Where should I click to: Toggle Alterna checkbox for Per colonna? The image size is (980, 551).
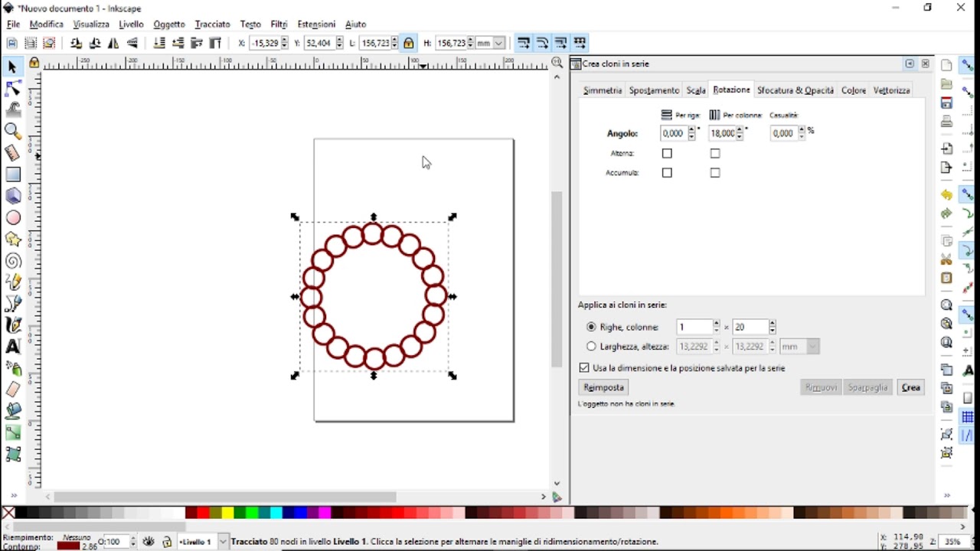click(x=715, y=153)
